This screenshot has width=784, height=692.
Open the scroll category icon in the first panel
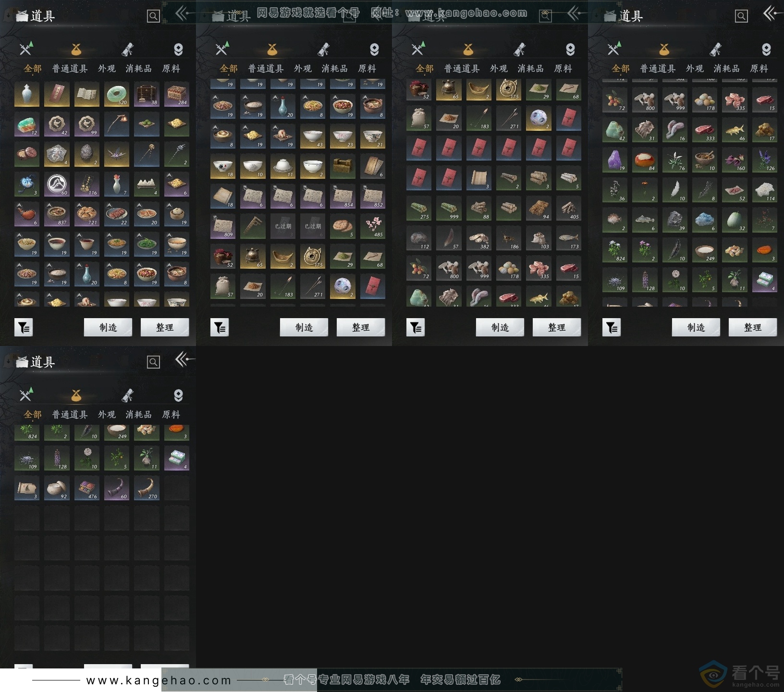pyautogui.click(x=127, y=49)
